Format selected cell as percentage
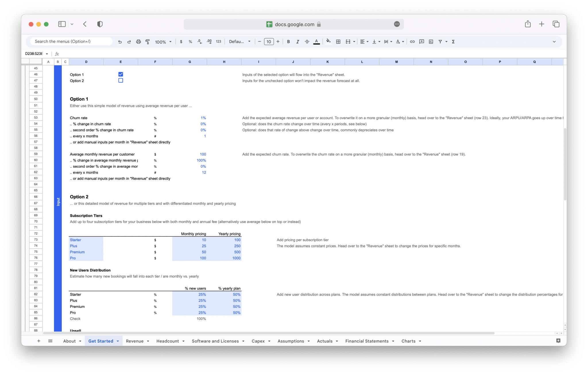588x374 pixels. tap(190, 41)
